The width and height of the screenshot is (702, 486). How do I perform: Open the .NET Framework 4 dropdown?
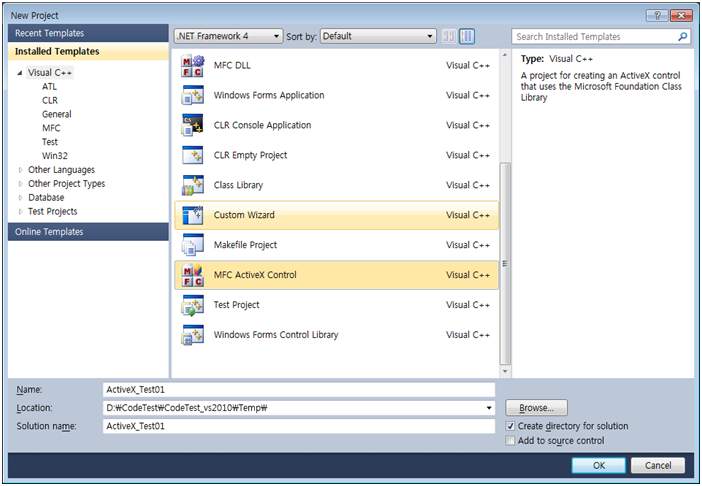[x=228, y=36]
